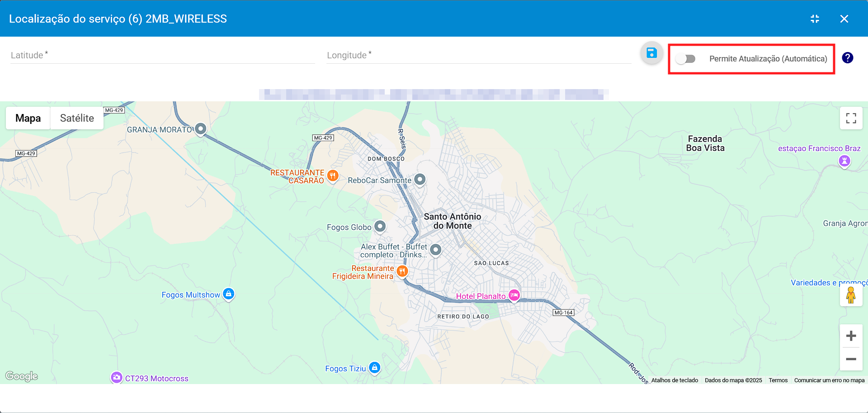Close the Localização do serviço dialog
This screenshot has width=868, height=413.
pos(844,19)
